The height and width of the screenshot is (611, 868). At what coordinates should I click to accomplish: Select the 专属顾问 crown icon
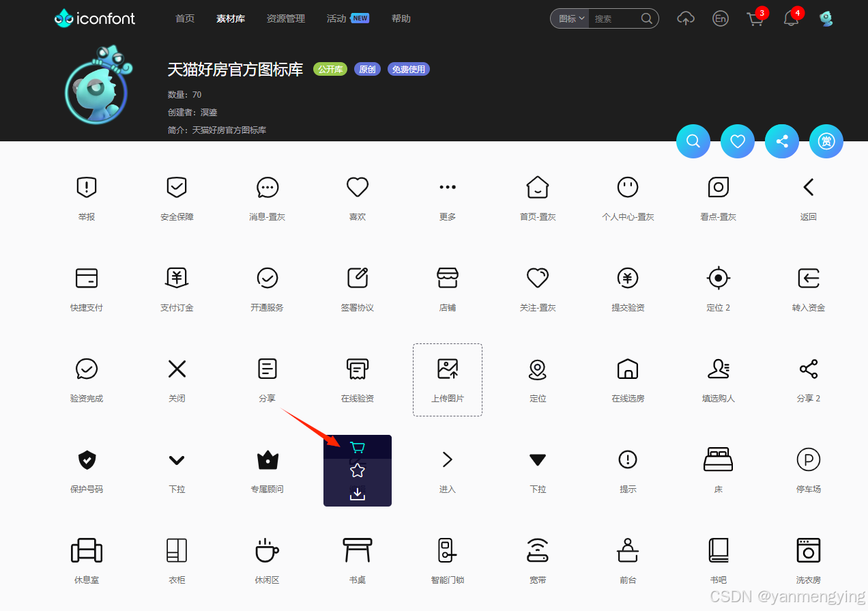(267, 459)
